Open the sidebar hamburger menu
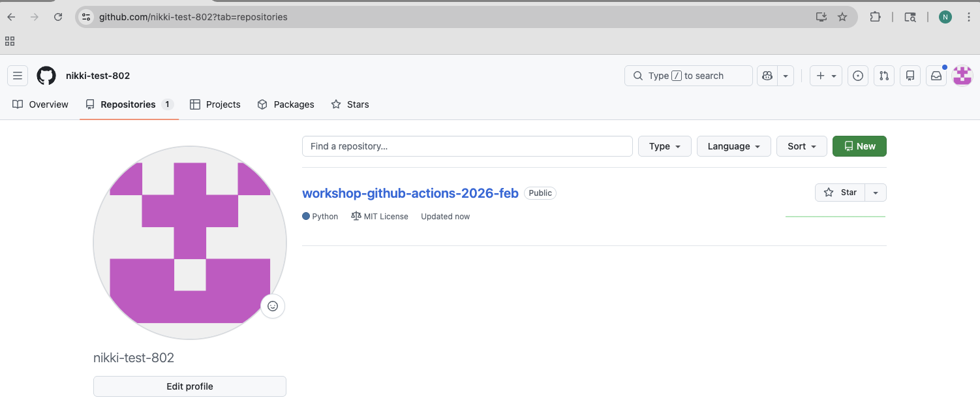This screenshot has height=419, width=980. pos(18,75)
